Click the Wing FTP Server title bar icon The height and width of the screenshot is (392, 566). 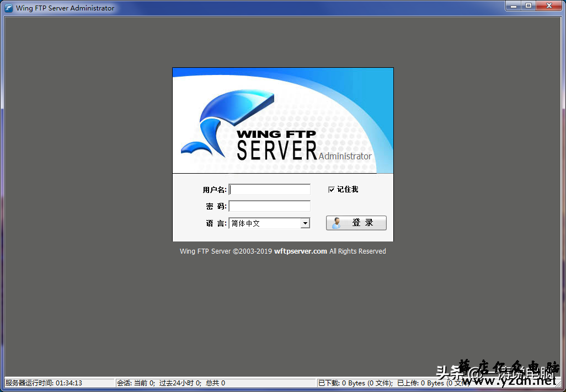coord(9,8)
